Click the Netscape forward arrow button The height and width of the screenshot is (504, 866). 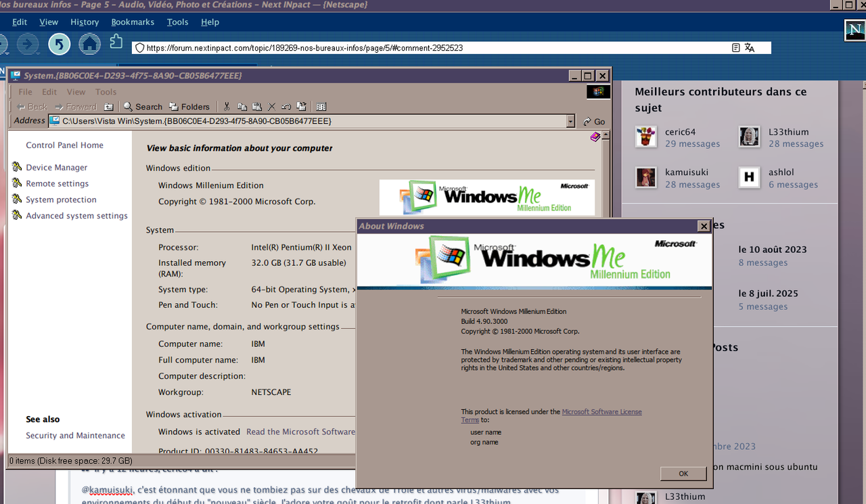(28, 45)
